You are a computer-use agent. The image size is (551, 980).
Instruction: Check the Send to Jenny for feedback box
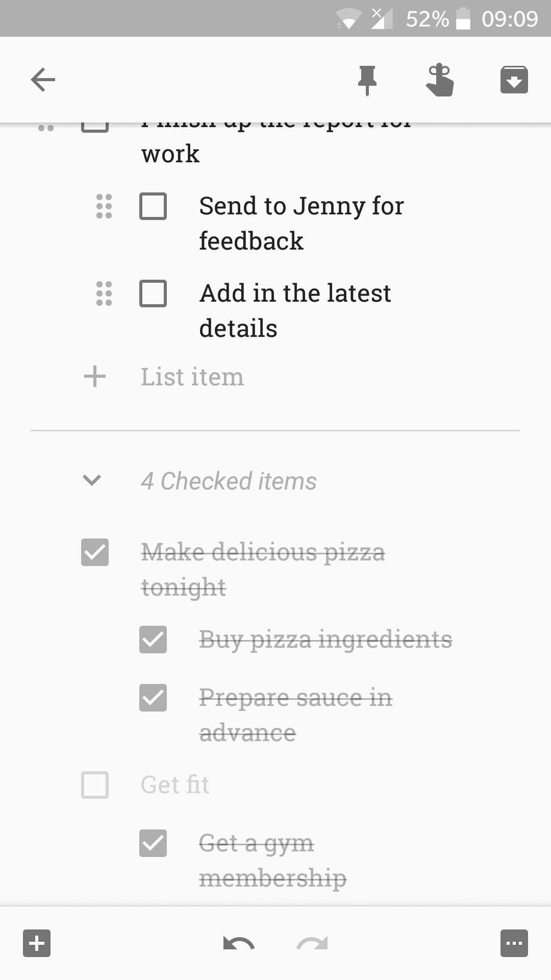click(x=153, y=206)
